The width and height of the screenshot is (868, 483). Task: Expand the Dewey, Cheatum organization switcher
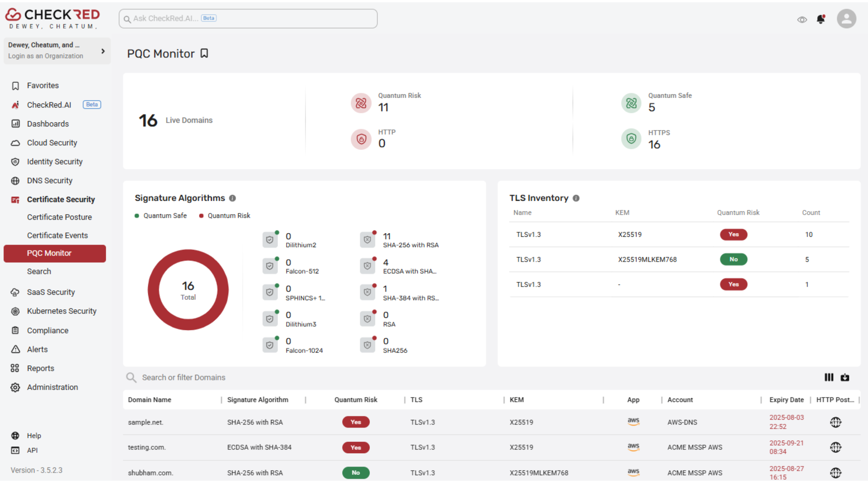pos(103,51)
